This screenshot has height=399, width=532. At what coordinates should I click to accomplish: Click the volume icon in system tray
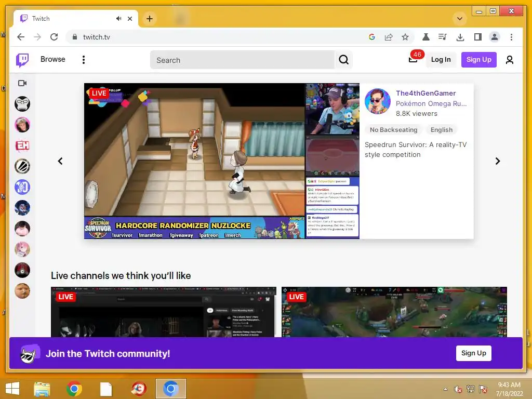458,389
